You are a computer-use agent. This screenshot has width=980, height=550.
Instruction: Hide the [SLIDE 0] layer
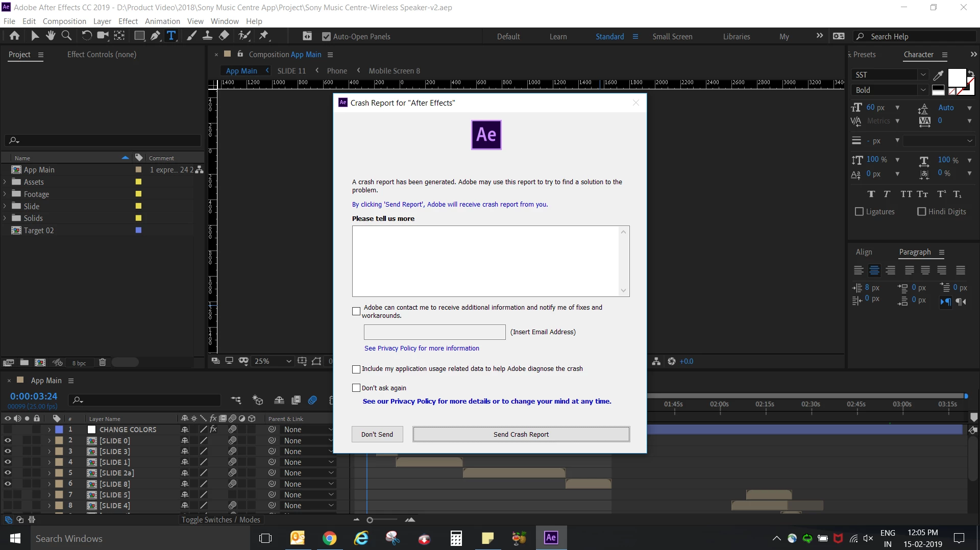click(x=8, y=441)
